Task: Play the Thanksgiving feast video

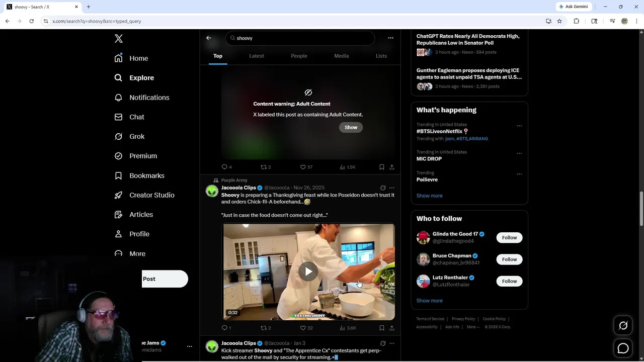Action: pyautogui.click(x=308, y=271)
